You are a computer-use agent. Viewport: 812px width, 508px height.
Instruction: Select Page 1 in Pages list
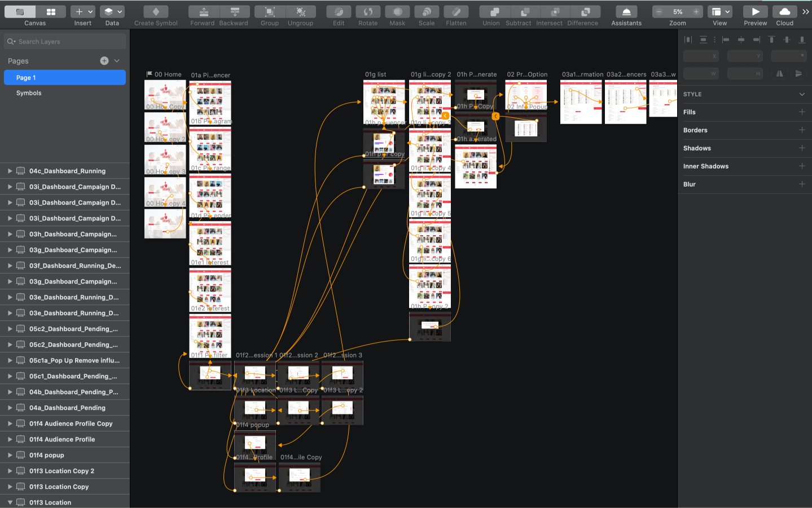[65, 78]
